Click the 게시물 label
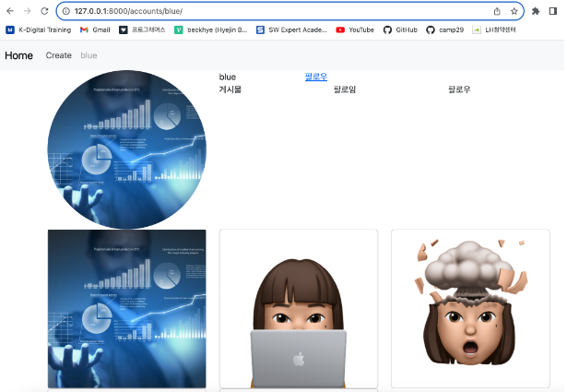 (230, 89)
